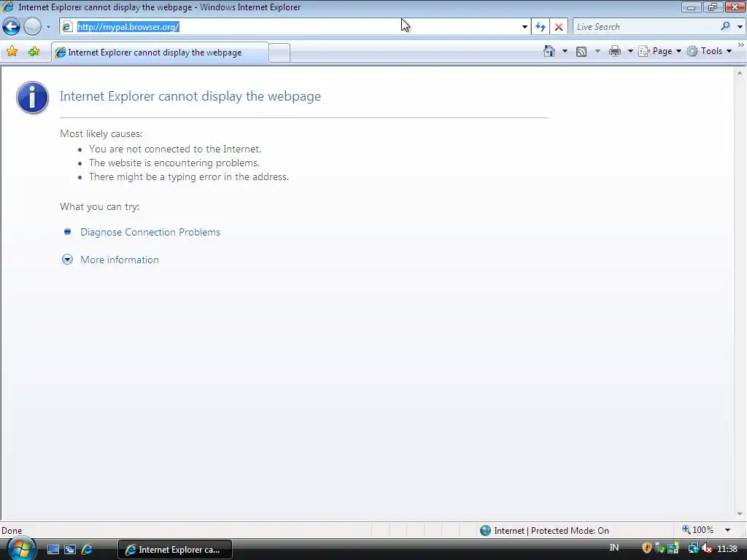Click the Add to Favorites icon
This screenshot has height=560, width=747.
click(x=34, y=52)
